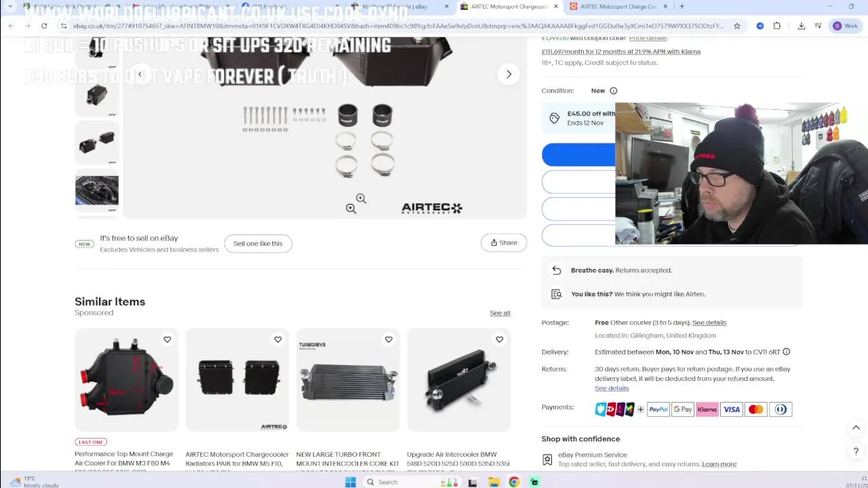868x488 pixels.
Task: Click the LAST ONE badge
Action: pos(91,442)
